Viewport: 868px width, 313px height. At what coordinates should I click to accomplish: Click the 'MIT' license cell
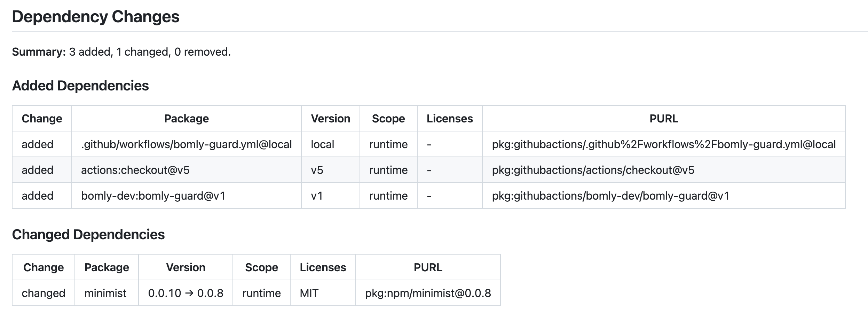323,293
